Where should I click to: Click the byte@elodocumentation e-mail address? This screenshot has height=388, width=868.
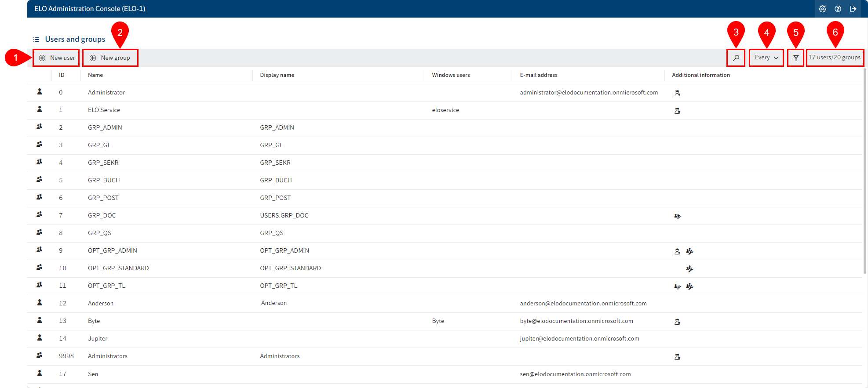(576, 321)
